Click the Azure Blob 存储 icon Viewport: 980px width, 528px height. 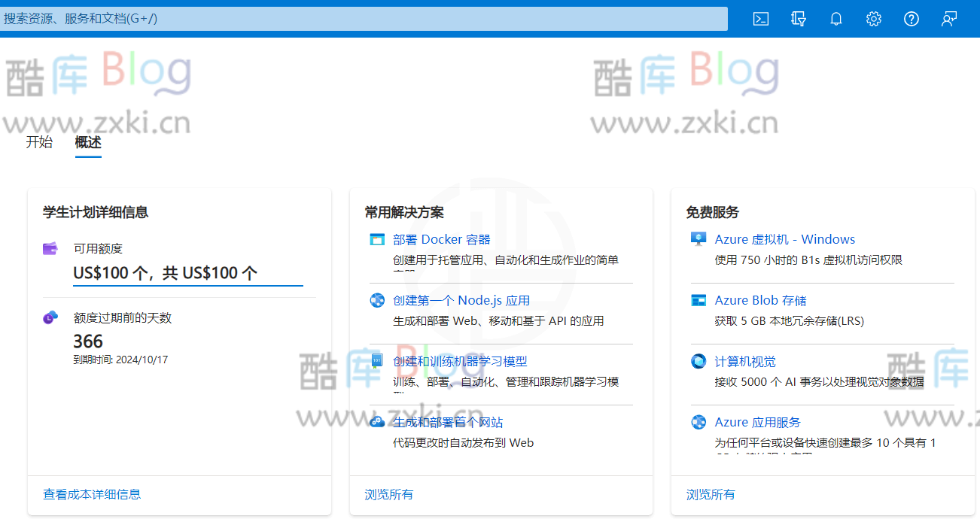[x=697, y=299]
